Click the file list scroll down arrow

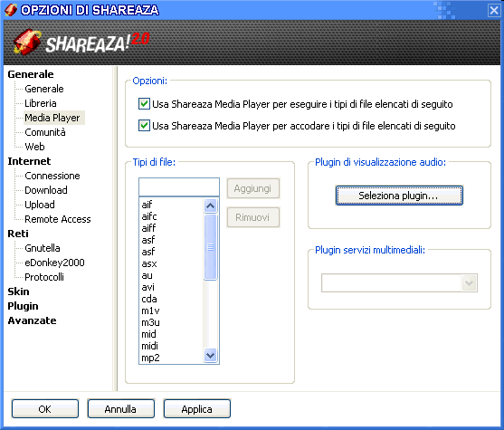[x=211, y=356]
